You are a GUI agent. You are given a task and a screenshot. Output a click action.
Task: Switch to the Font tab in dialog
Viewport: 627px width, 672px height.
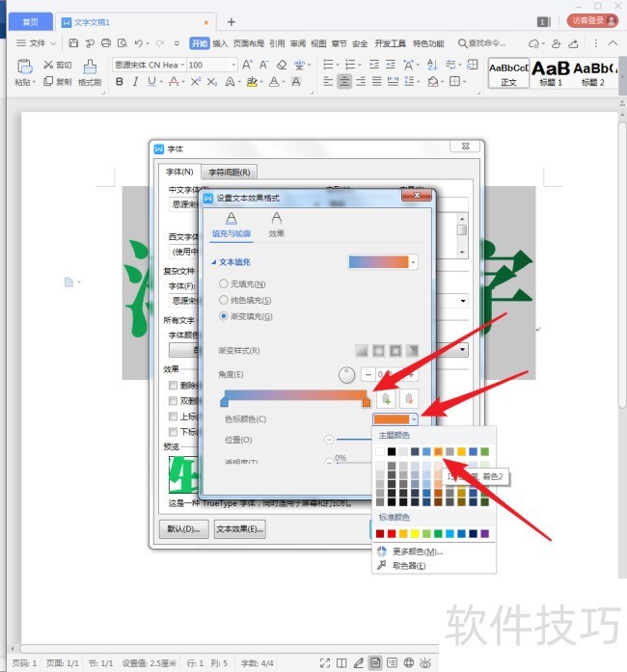pos(179,172)
